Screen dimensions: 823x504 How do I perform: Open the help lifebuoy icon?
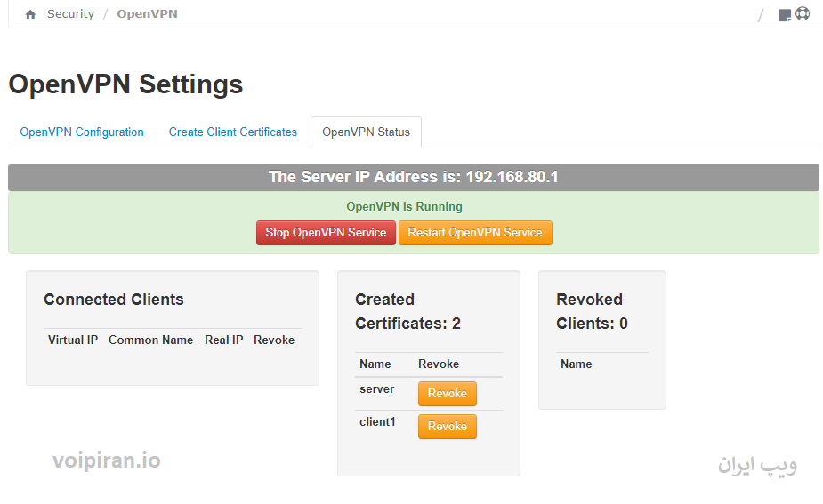point(803,13)
